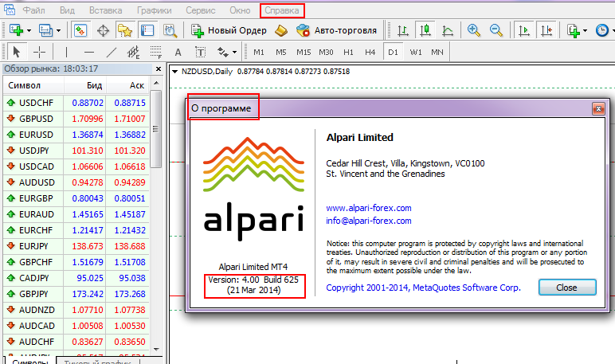The width and height of the screenshot is (615, 364).
Task: Open the www.alpari-forex.com link
Action: [x=369, y=208]
